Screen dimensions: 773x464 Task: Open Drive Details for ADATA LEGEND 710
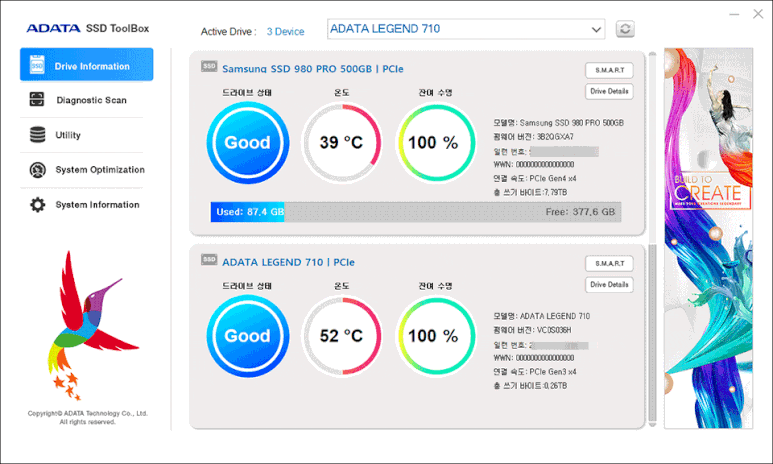(x=609, y=285)
